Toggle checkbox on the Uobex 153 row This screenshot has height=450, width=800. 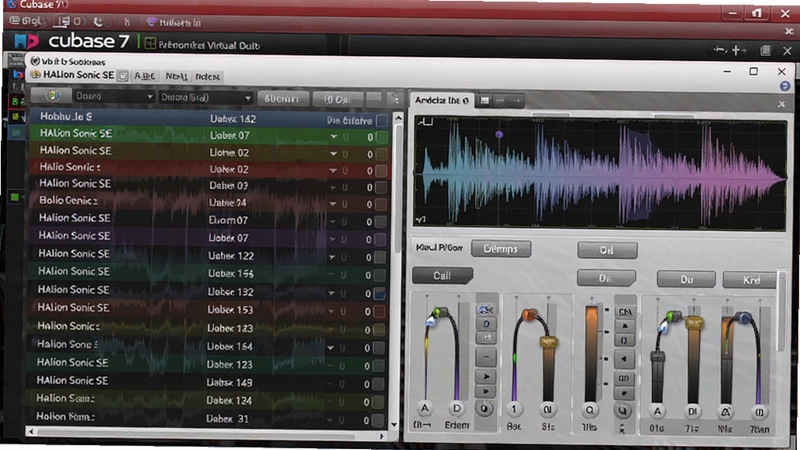click(379, 311)
